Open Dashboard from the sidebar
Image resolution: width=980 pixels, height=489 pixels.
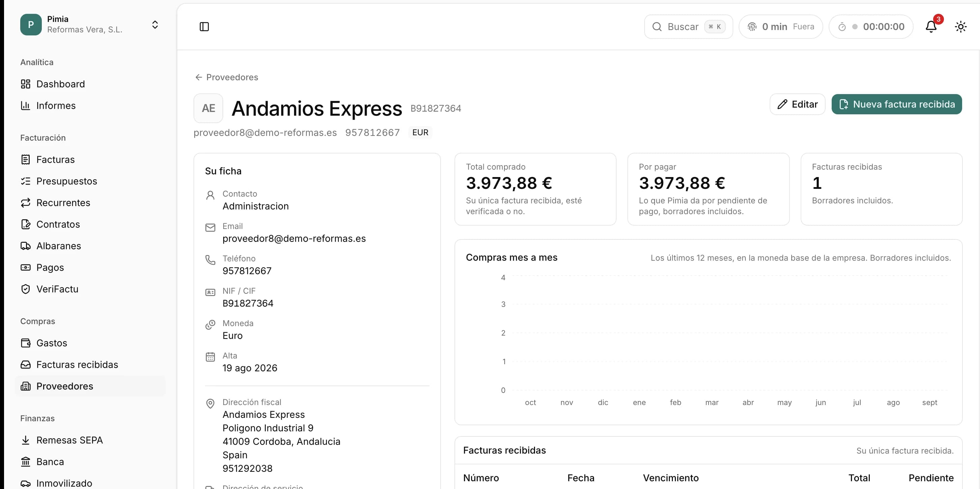point(91,84)
